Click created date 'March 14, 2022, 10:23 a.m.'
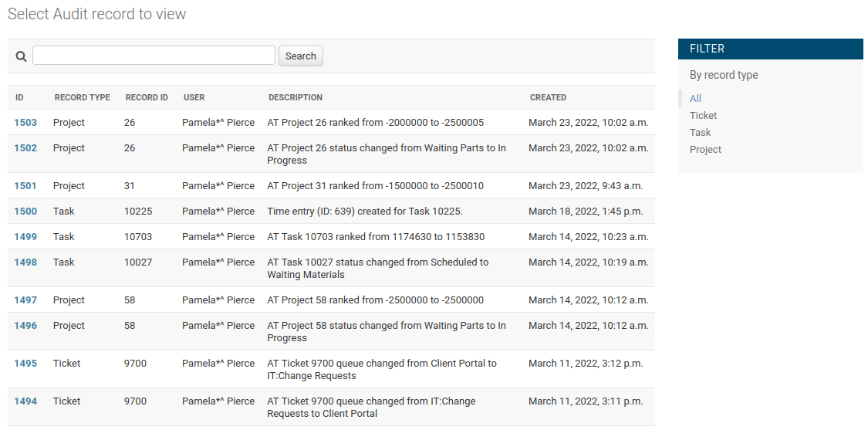868x430 pixels. tap(589, 236)
